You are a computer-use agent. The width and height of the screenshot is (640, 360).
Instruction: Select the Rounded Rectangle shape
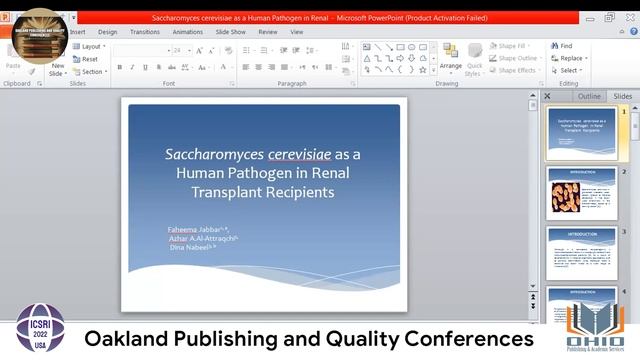tap(423, 47)
